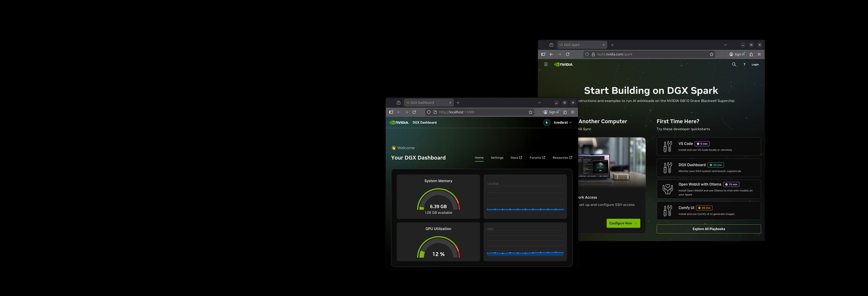Open the Resources external link
868x296 pixels.
562,158
